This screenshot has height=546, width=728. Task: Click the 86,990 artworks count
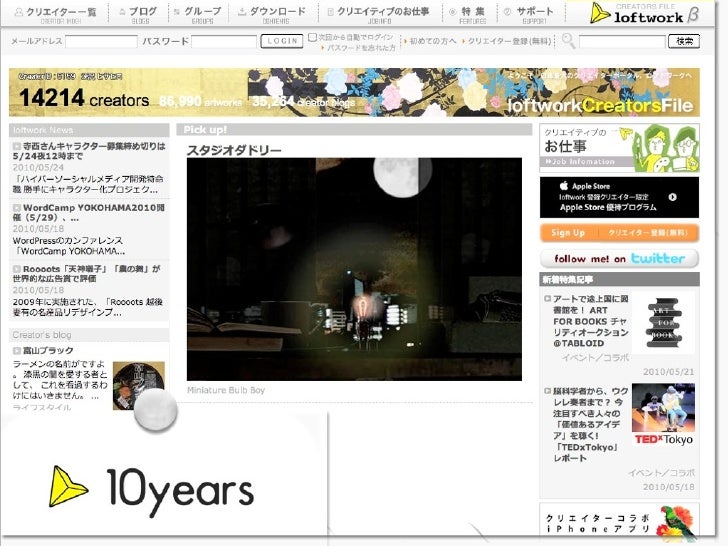coord(201,101)
